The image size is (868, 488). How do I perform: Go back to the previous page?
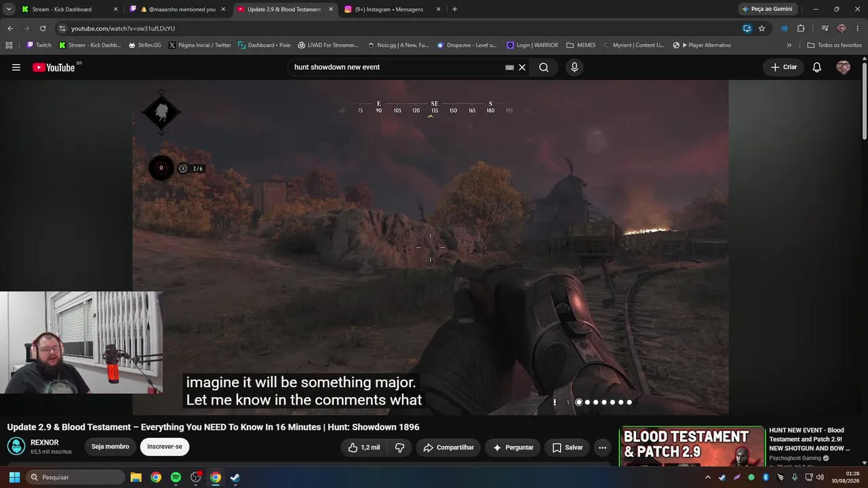point(10,28)
